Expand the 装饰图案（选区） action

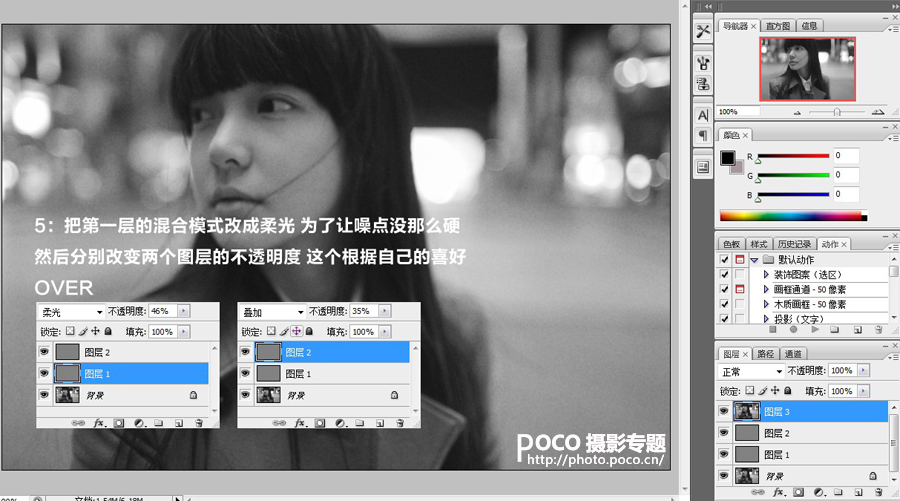click(x=766, y=275)
